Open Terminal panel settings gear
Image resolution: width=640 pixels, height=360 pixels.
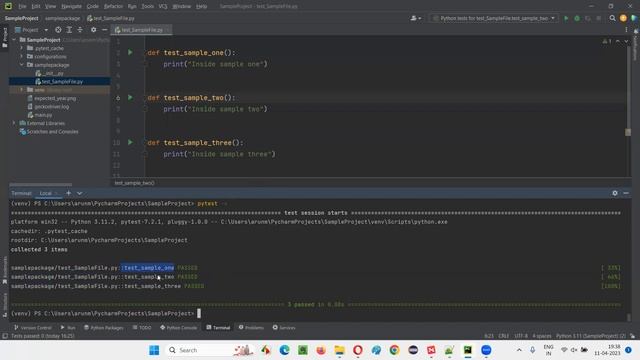(615, 193)
